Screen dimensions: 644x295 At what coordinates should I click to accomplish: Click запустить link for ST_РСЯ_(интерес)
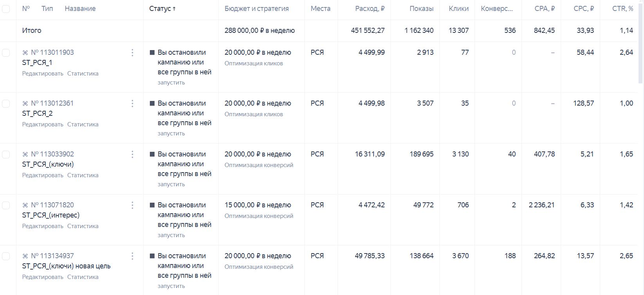(171, 235)
